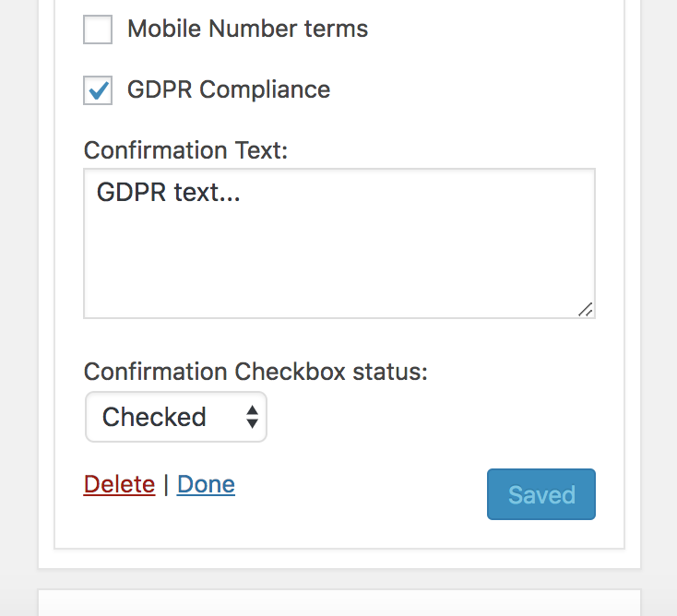677x616 pixels.
Task: Open the Confirmation Checkbox status dropdown
Action: [176, 417]
